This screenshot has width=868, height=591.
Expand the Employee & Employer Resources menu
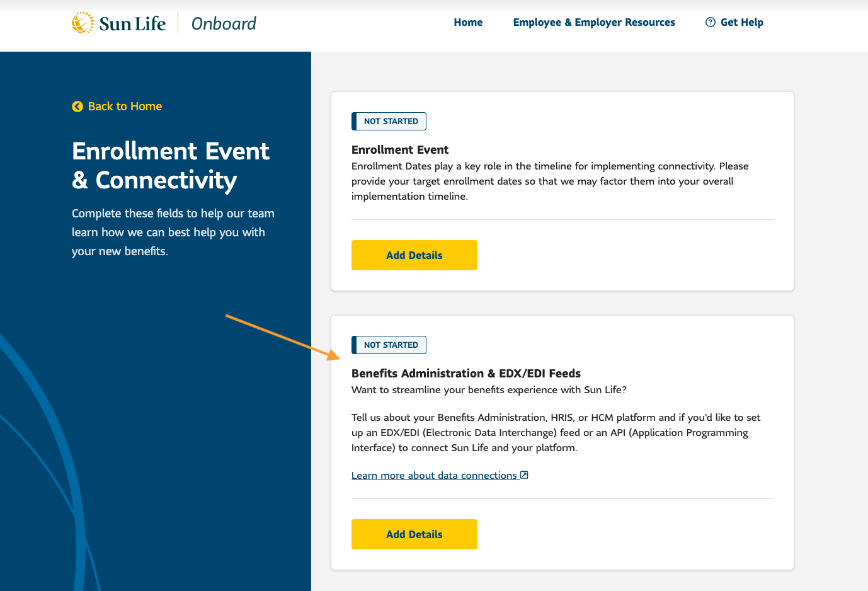tap(593, 22)
